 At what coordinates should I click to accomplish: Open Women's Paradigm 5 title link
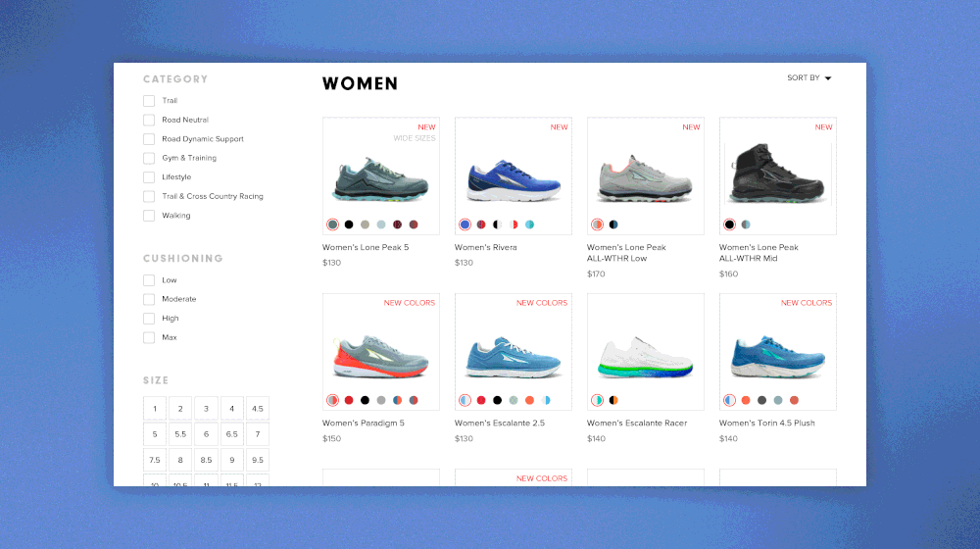coord(364,424)
